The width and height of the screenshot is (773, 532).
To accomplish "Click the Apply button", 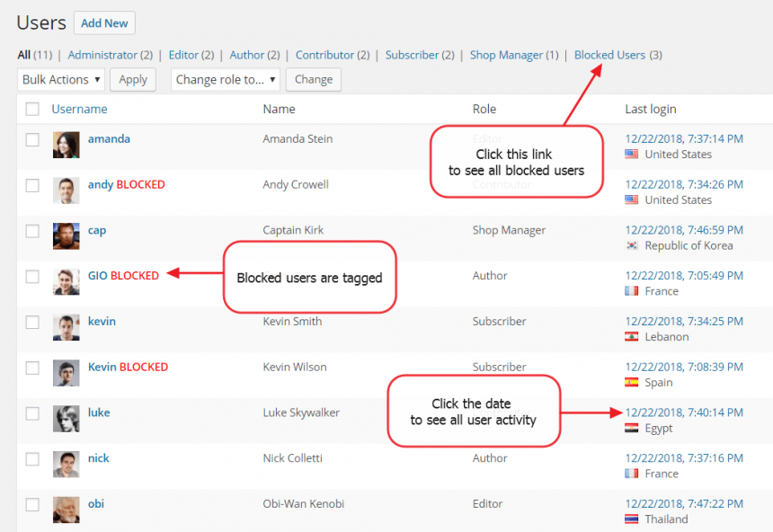I will pyautogui.click(x=133, y=80).
